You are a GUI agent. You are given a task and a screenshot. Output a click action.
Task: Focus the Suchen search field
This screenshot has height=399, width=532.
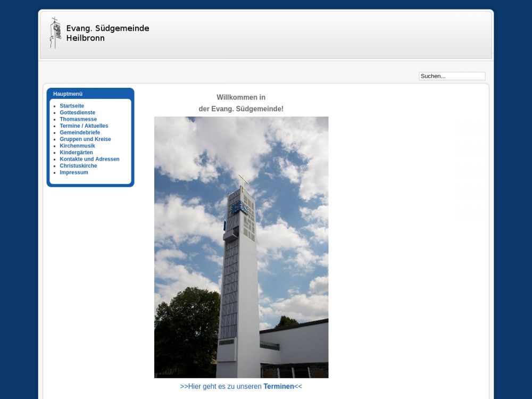(452, 76)
